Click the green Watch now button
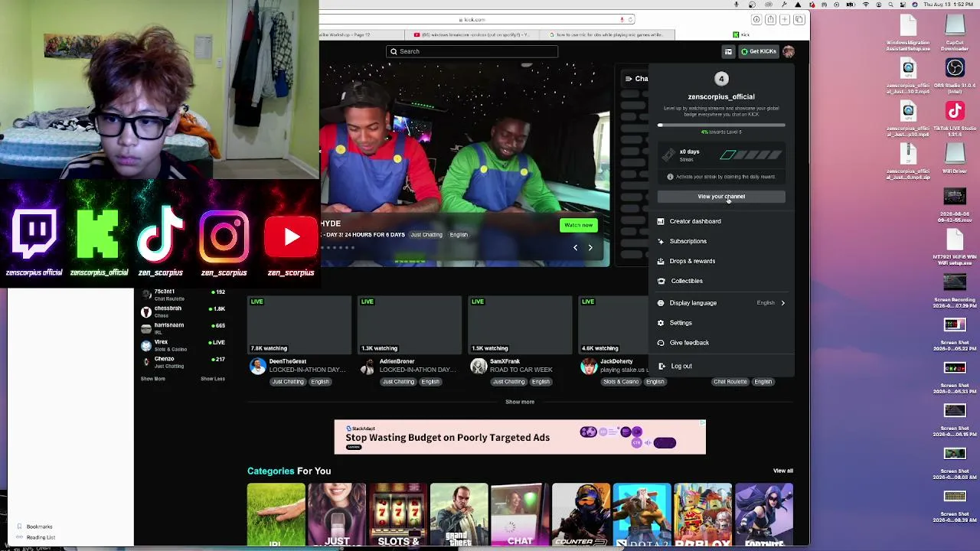The width and height of the screenshot is (980, 551). [x=578, y=225]
